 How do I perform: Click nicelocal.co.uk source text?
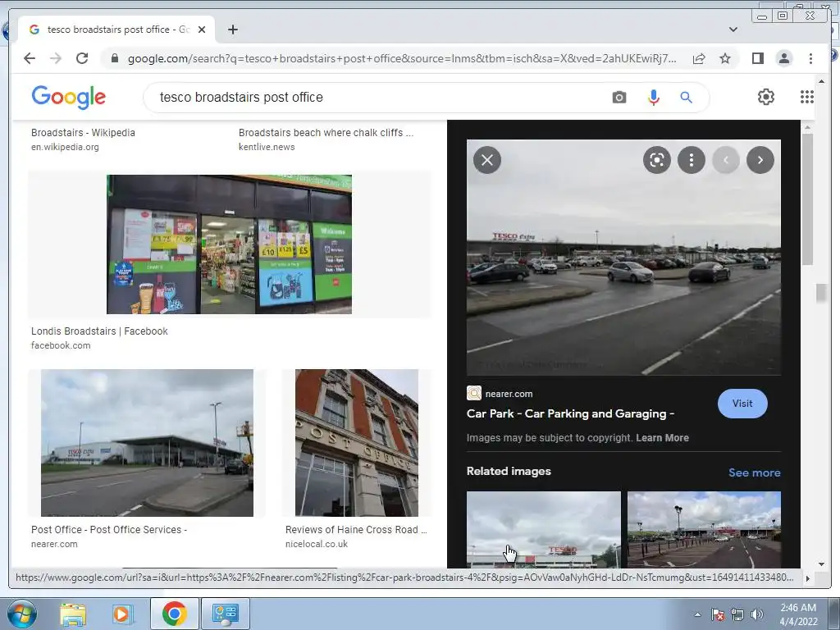coord(316,544)
